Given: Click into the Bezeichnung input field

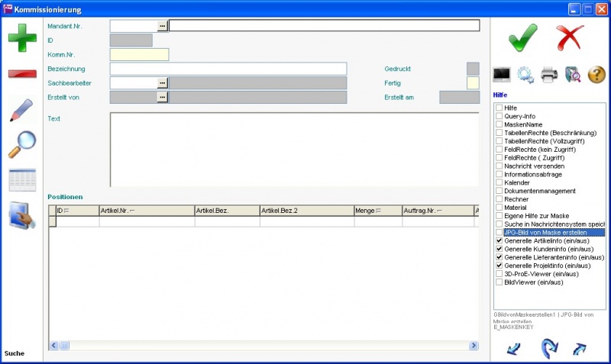Looking at the screenshot, I should (228, 69).
